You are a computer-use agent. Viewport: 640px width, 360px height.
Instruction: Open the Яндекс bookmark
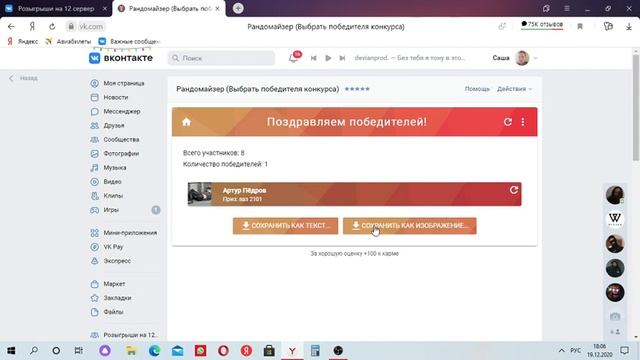point(23,41)
